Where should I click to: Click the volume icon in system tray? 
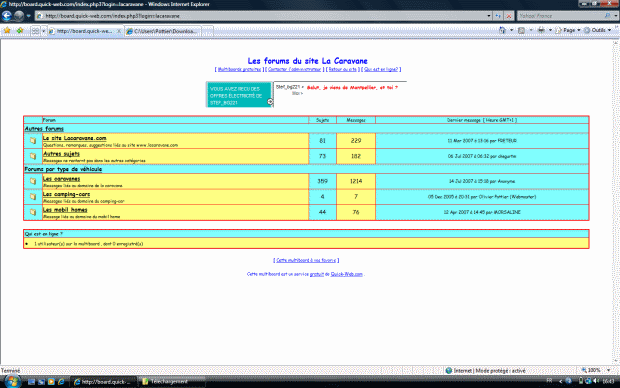tap(596, 381)
